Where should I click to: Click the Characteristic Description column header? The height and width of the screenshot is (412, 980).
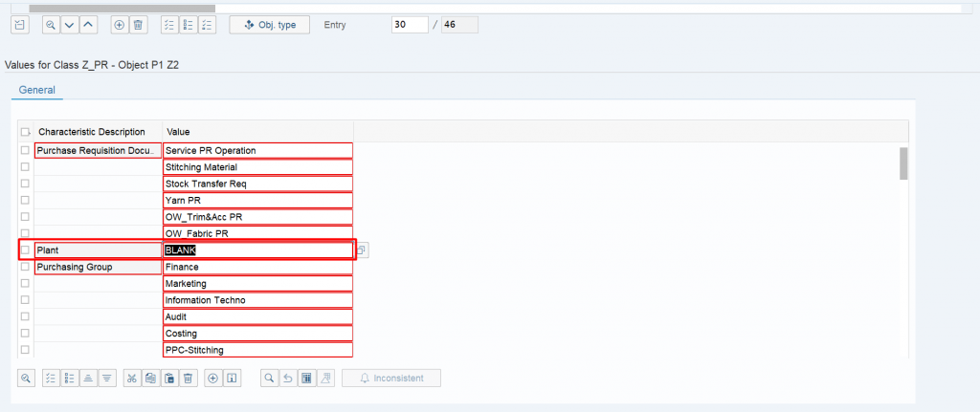pos(99,132)
